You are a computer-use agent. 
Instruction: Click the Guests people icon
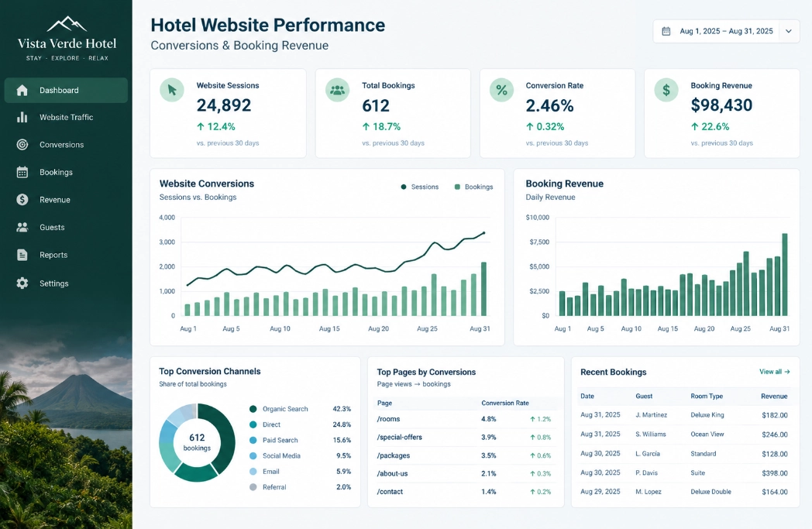pyautogui.click(x=22, y=227)
